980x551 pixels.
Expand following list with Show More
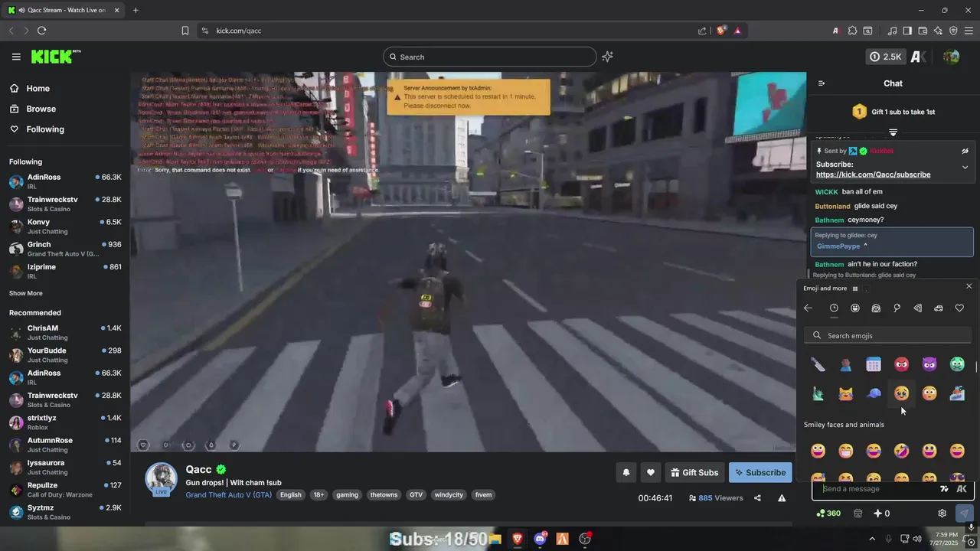pos(26,293)
